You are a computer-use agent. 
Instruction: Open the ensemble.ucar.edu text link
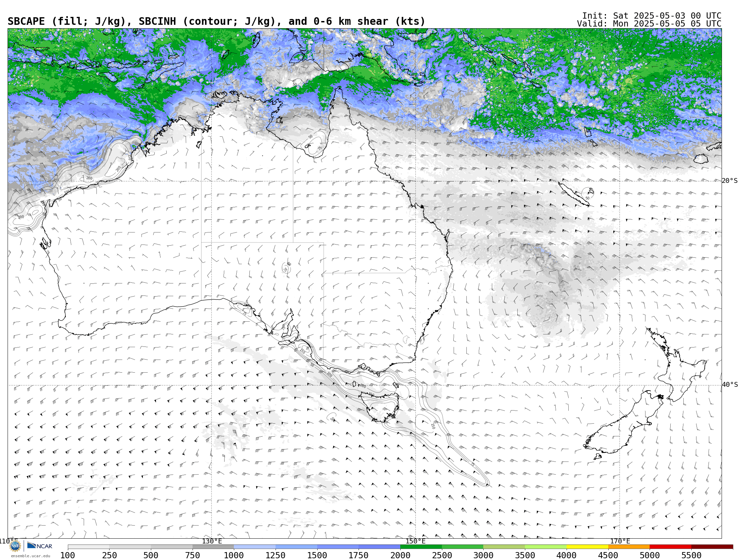[x=30, y=556]
